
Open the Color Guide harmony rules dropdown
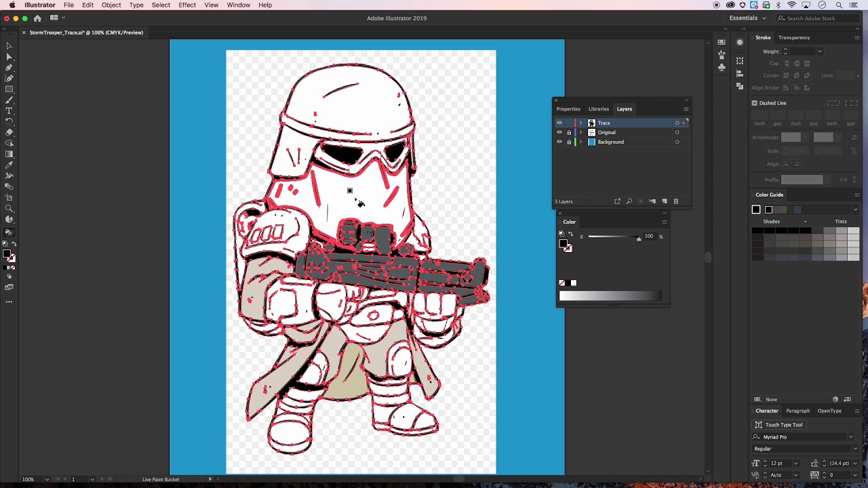tap(855, 209)
